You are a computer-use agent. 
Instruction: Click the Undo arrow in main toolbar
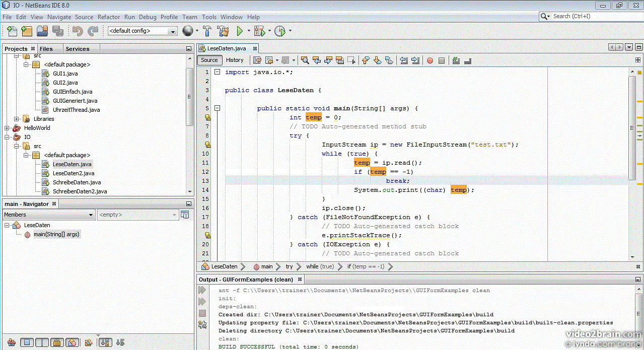click(x=78, y=31)
